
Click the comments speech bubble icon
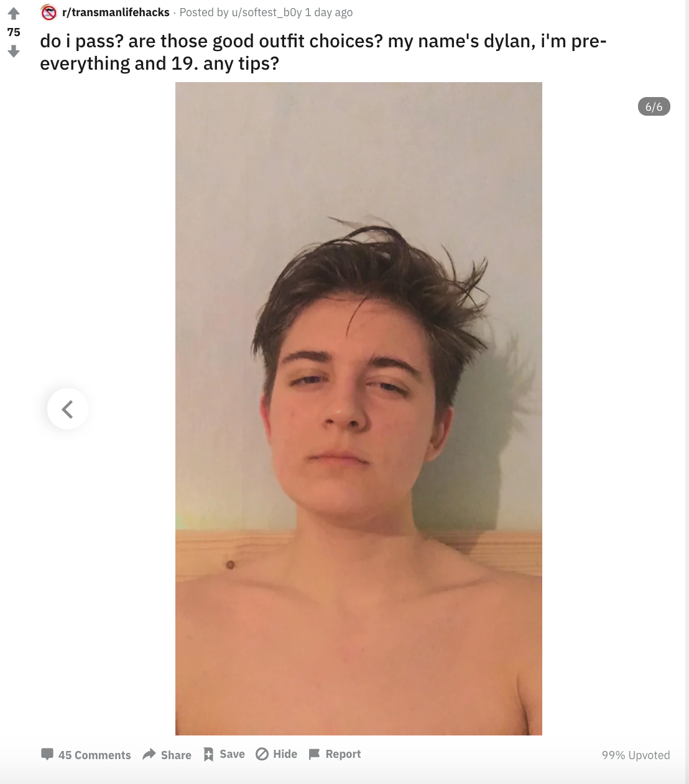coord(47,754)
